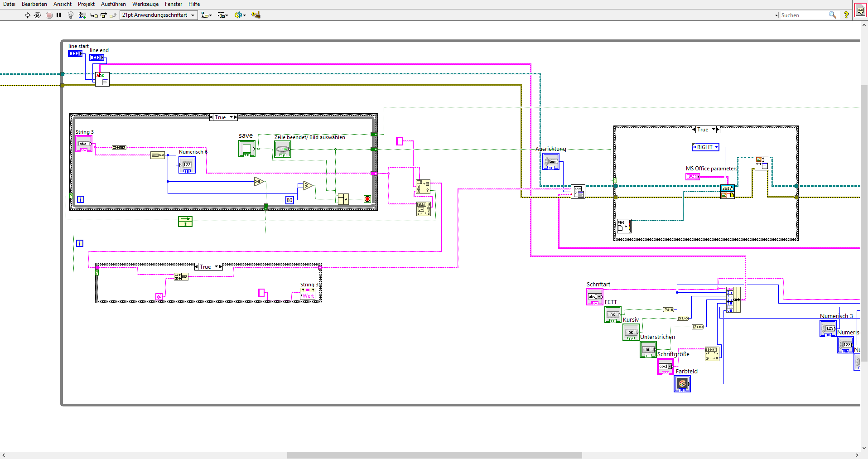Toggle Retain Wire Values button
Screen dimensions: 868x459
tap(82, 15)
